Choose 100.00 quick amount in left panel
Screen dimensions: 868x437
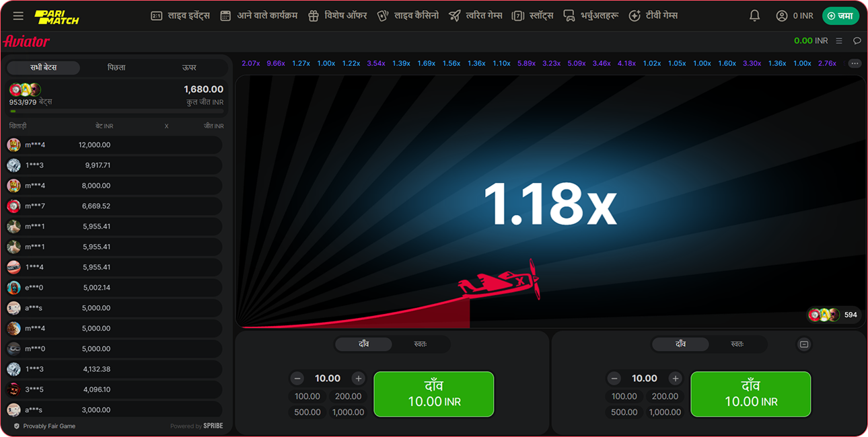coord(308,397)
